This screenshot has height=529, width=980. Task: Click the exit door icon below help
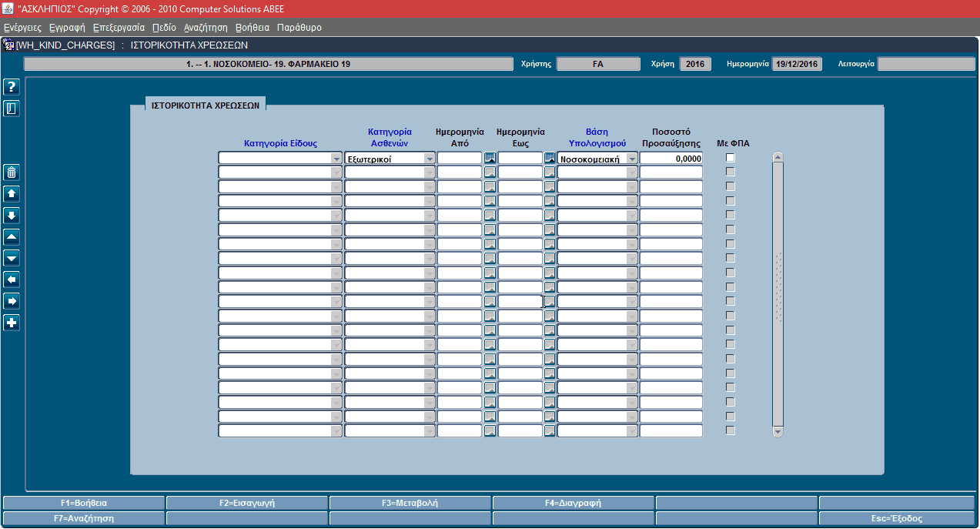12,109
